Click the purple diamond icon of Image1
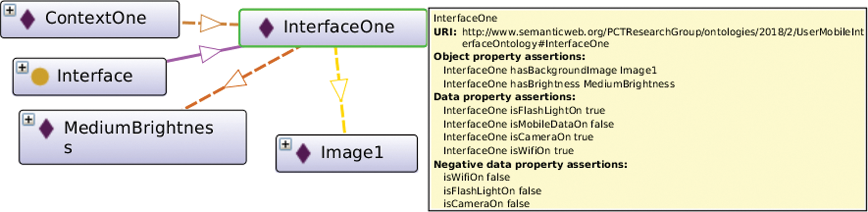The height and width of the screenshot is (212, 868). tap(303, 154)
